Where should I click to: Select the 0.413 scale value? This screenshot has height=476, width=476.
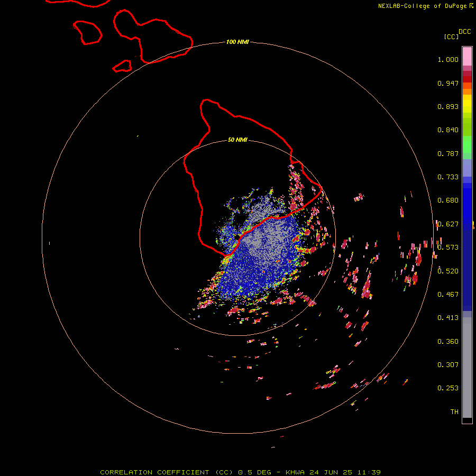pyautogui.click(x=448, y=318)
